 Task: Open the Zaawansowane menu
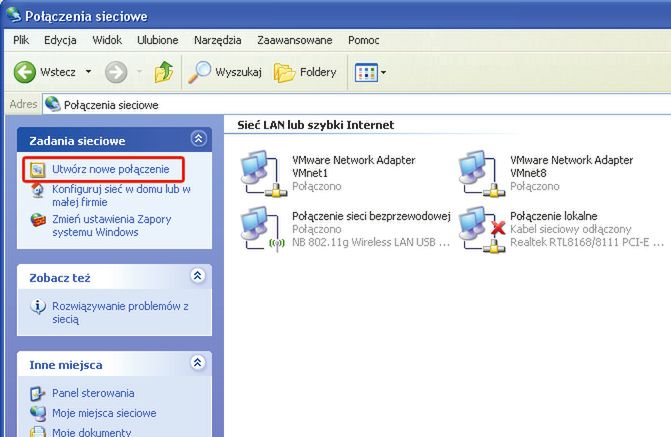(294, 40)
